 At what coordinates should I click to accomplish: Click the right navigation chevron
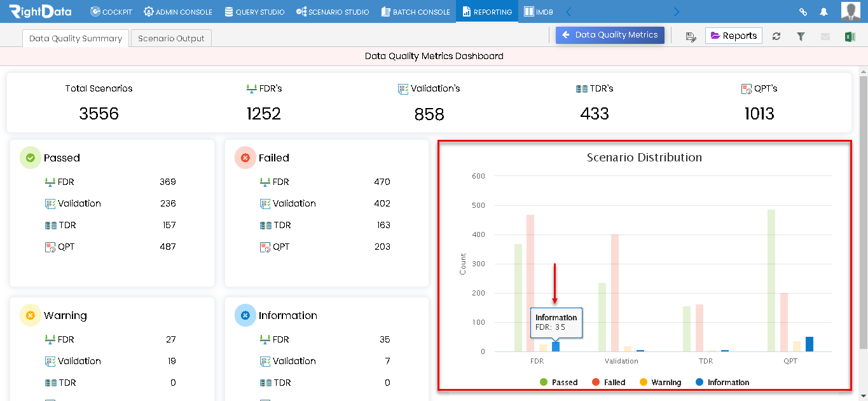click(x=676, y=11)
